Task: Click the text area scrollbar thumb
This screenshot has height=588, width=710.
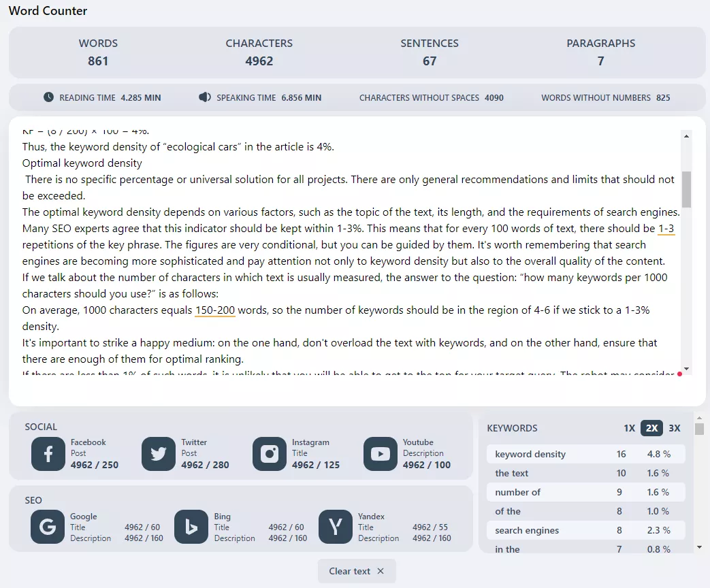Action: pos(686,189)
